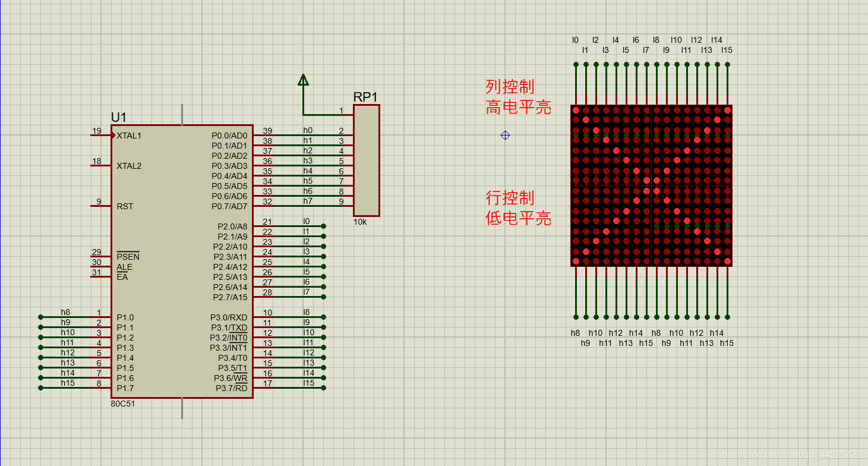Click the P1.7 pin label
868x466 pixels.
pos(125,388)
